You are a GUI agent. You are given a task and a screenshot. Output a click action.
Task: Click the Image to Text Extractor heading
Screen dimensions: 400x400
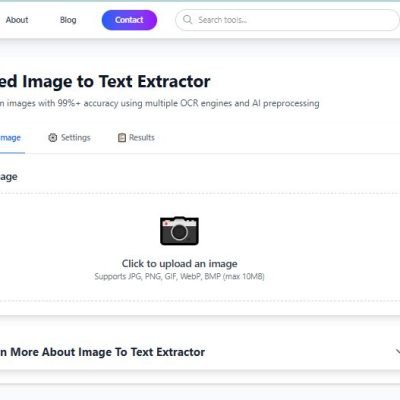point(105,82)
